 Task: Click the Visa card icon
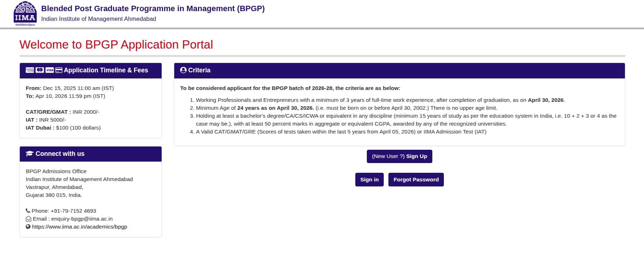pos(50,70)
